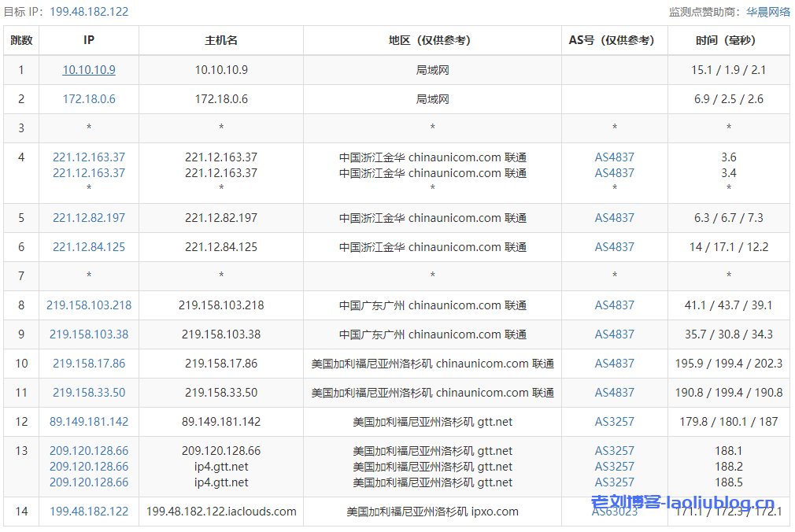The height and width of the screenshot is (532, 795).
Task: Open the 172.18.0.6 IP link in hop 2
Action: [89, 99]
